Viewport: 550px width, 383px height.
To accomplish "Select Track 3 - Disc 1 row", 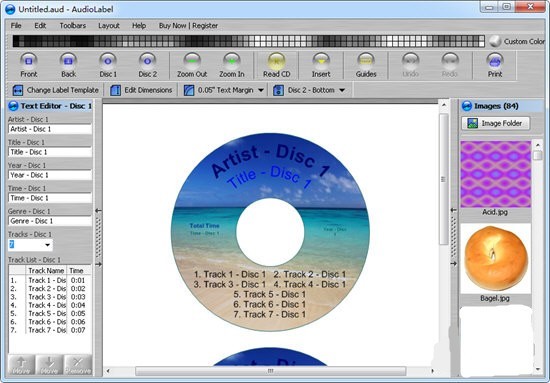I will (x=50, y=297).
